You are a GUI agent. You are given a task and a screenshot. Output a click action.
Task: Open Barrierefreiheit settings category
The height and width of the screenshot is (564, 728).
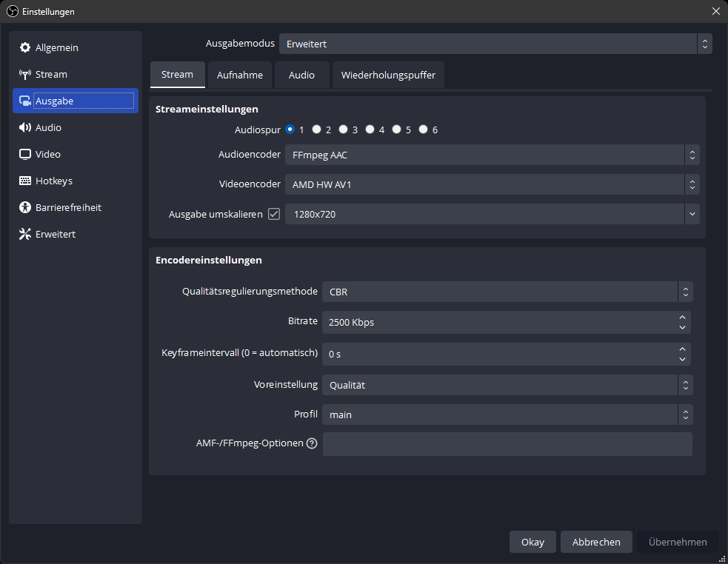(76, 207)
